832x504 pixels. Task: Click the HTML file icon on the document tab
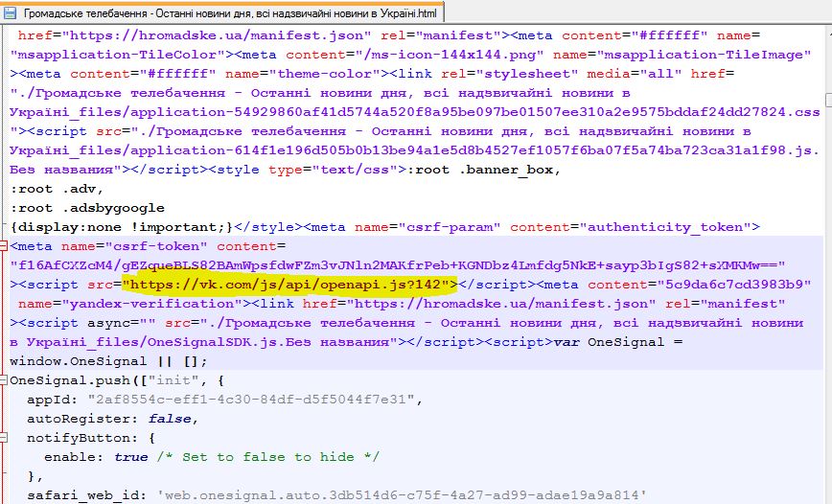coord(12,11)
